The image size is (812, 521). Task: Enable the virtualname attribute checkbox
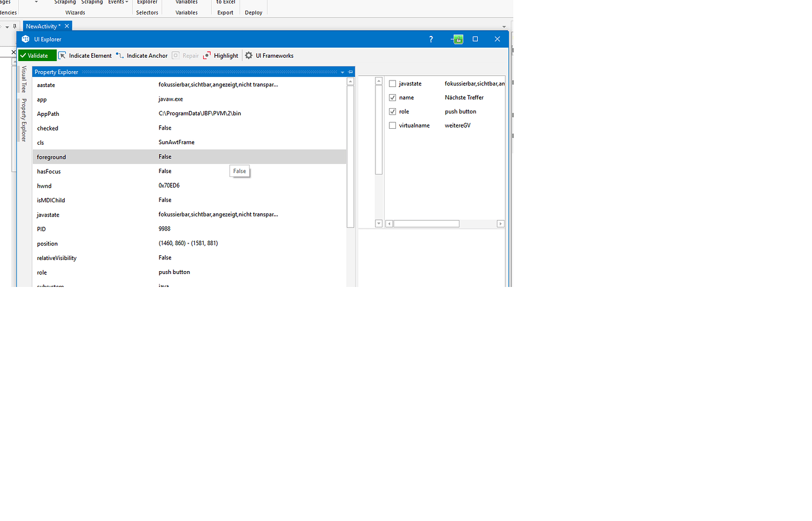[x=392, y=125]
